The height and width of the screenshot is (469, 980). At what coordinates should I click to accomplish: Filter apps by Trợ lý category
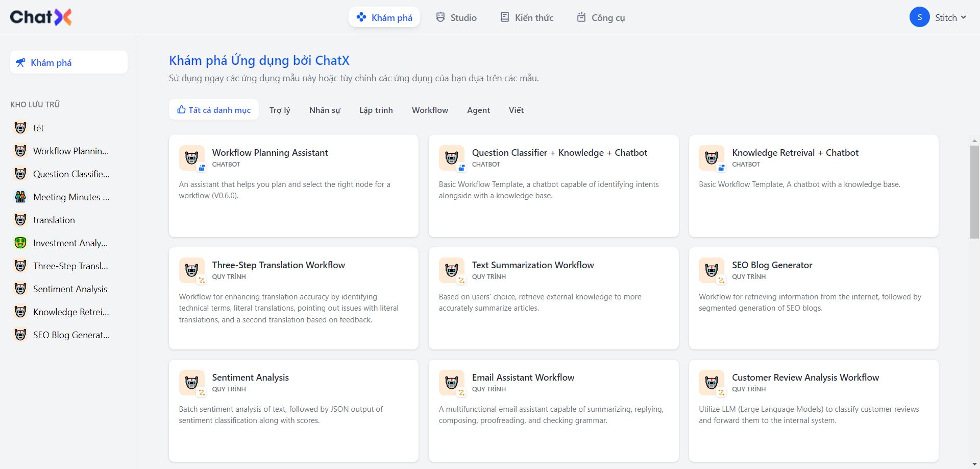[280, 110]
